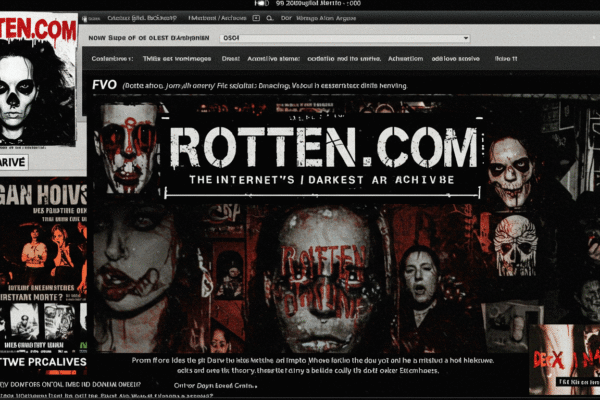The width and height of the screenshot is (600, 400).
Task: Select the "Achrertiom" navigation item
Action: coord(405,59)
